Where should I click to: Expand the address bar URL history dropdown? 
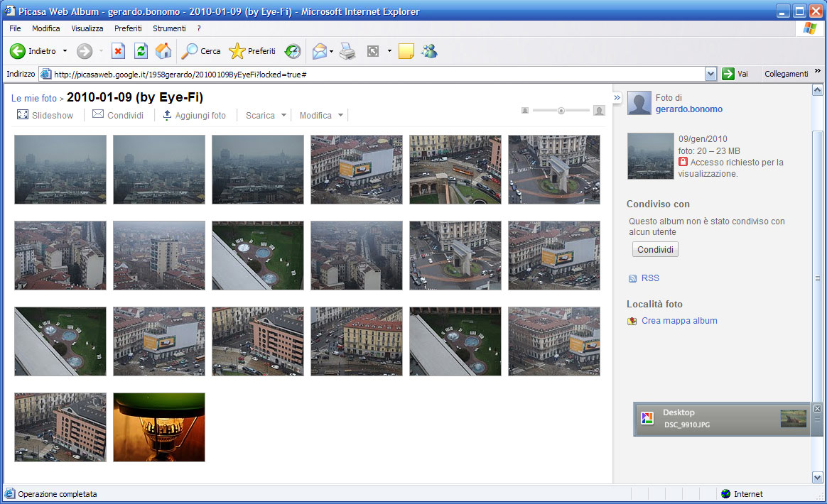[710, 74]
